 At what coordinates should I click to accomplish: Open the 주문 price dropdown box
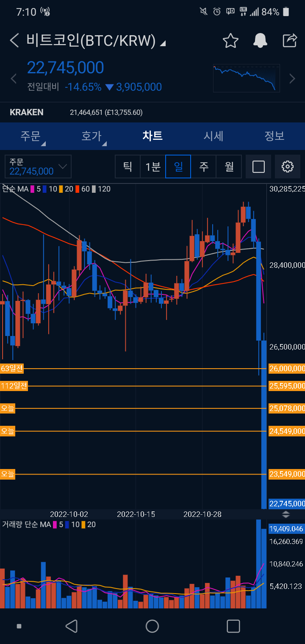click(x=38, y=167)
